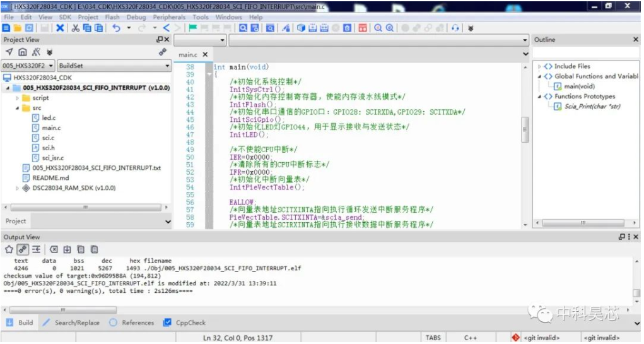Open led.c in project tree
644x344 pixels.
pyautogui.click(x=49, y=118)
